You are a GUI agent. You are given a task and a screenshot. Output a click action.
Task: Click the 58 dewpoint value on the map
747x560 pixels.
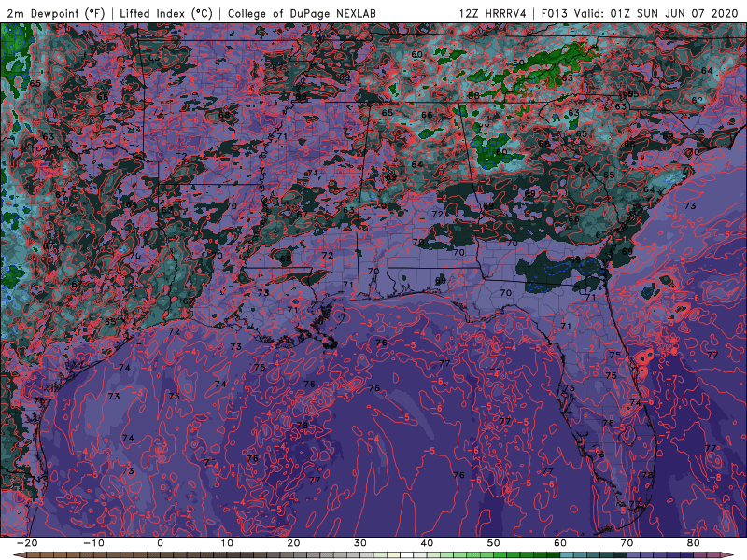[473, 96]
